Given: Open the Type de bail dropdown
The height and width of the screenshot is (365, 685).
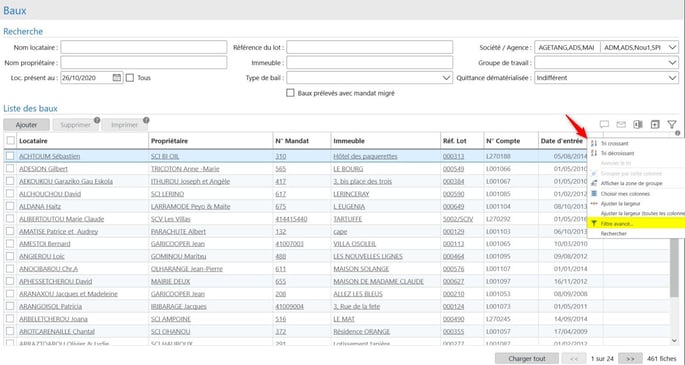Looking at the screenshot, I should click(x=446, y=78).
